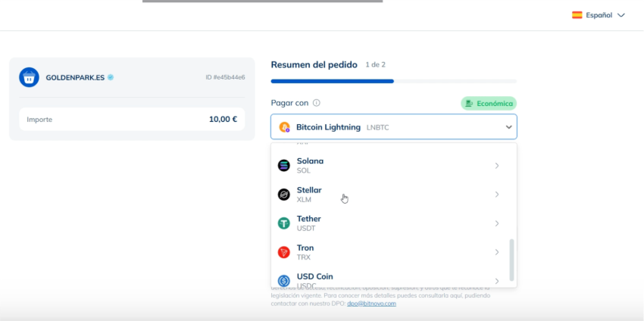Click the USD Coin icon
Viewport: 644px width, 321px height.
pyautogui.click(x=284, y=281)
